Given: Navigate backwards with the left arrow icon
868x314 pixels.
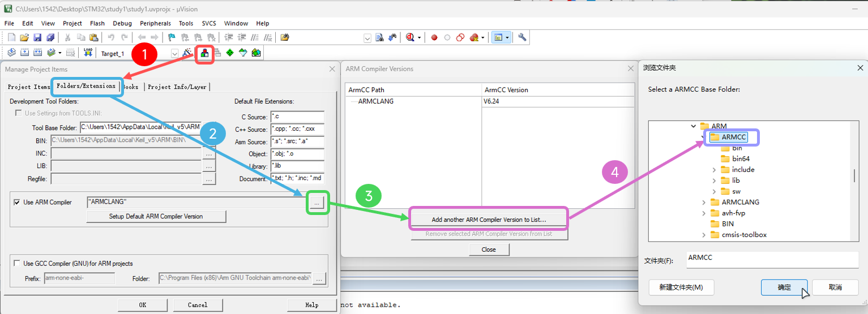Looking at the screenshot, I should pos(142,37).
